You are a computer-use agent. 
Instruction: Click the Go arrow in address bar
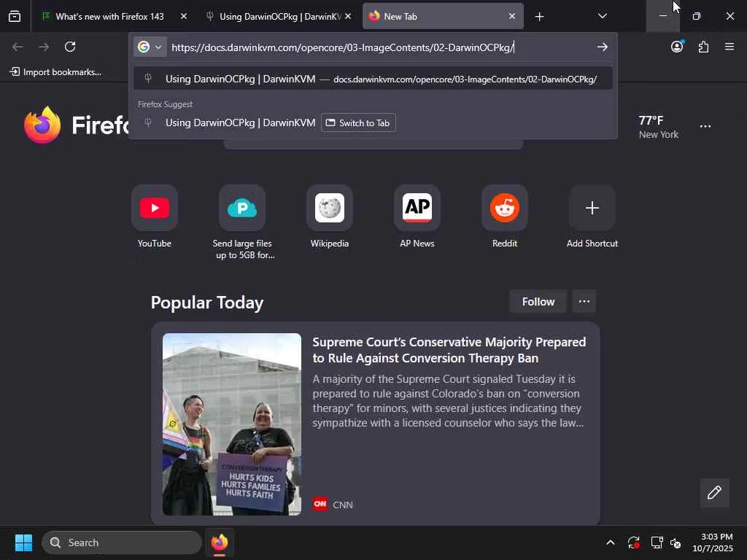[602, 47]
